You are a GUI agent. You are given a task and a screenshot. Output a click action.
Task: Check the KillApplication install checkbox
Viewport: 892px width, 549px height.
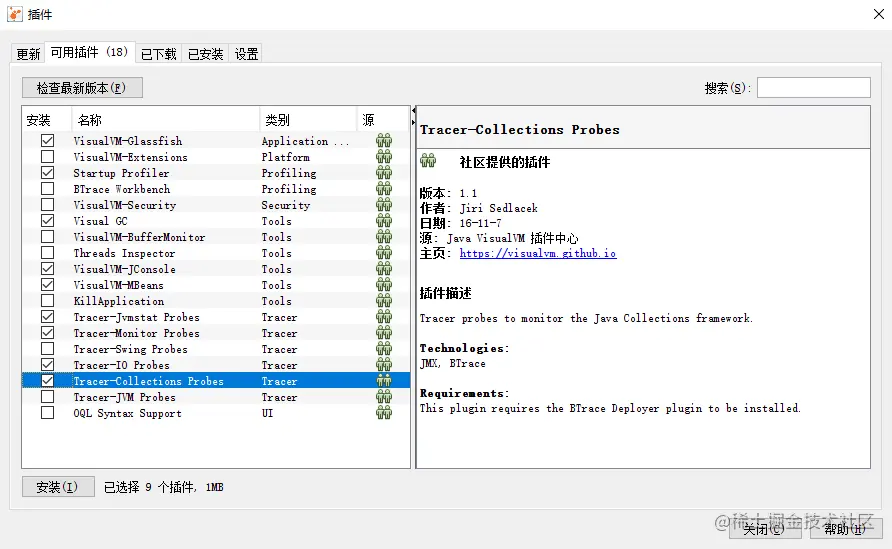[48, 300]
